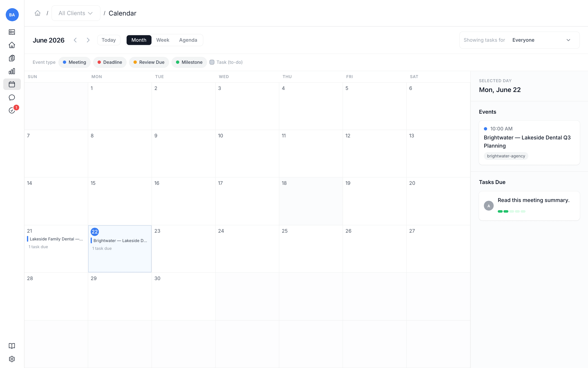Select June 23 day cell

point(184,249)
